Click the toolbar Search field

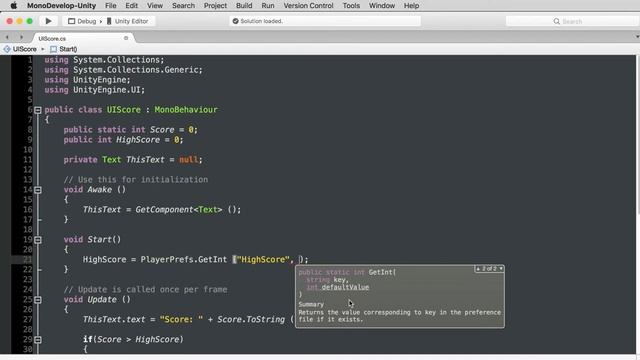coord(572,21)
